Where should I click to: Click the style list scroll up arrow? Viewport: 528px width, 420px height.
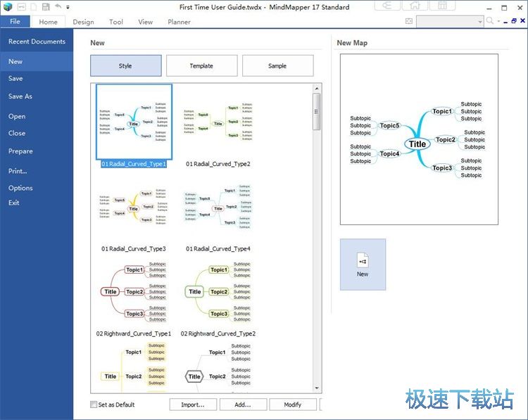tap(317, 89)
